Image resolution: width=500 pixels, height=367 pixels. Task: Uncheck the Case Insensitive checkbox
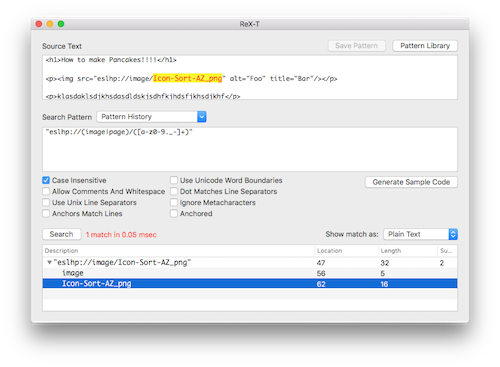(46, 180)
